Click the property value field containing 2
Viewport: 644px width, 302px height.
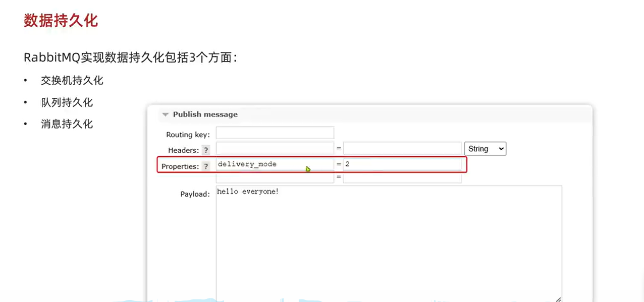click(402, 164)
